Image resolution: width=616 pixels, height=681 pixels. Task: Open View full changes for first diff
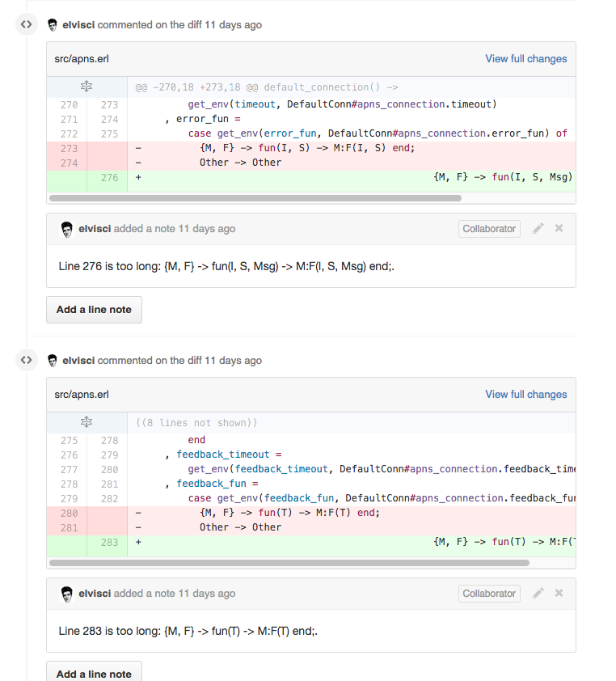pyautogui.click(x=525, y=58)
